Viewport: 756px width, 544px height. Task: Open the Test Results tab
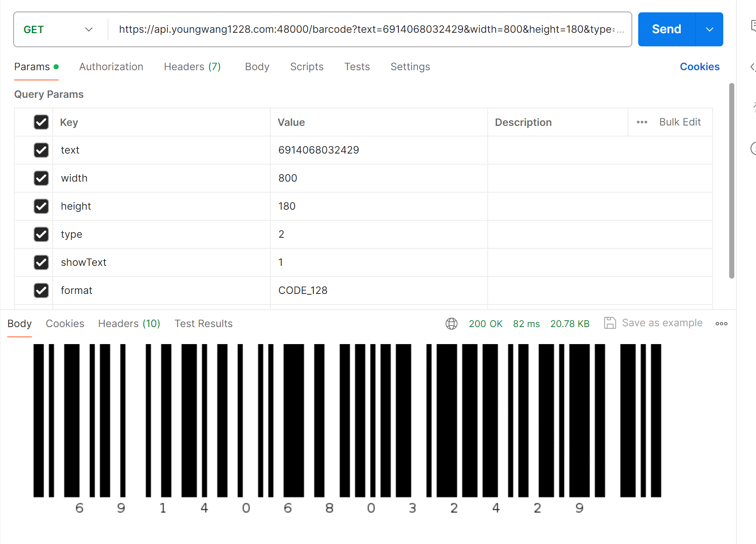(203, 324)
